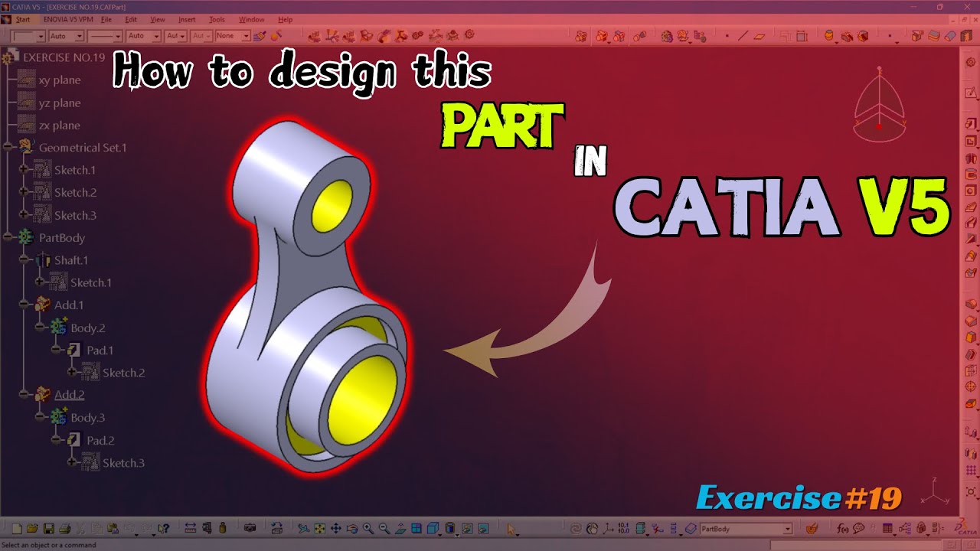Click the Normal View icon
This screenshot has width=980, height=551.
[x=400, y=528]
